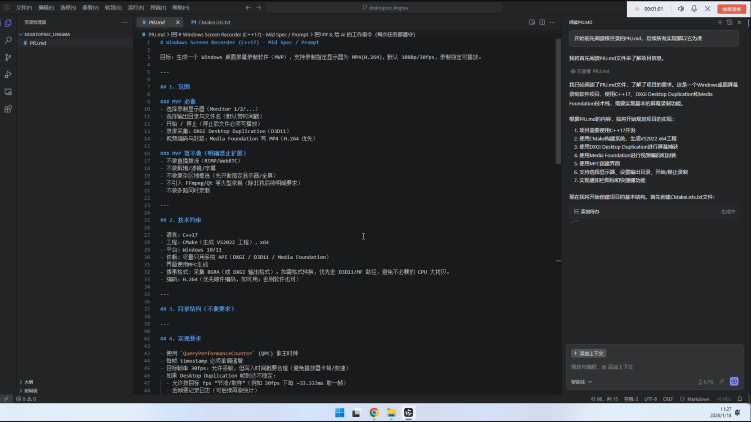
Task: Click the app logo in the title bar
Action: coord(6,8)
